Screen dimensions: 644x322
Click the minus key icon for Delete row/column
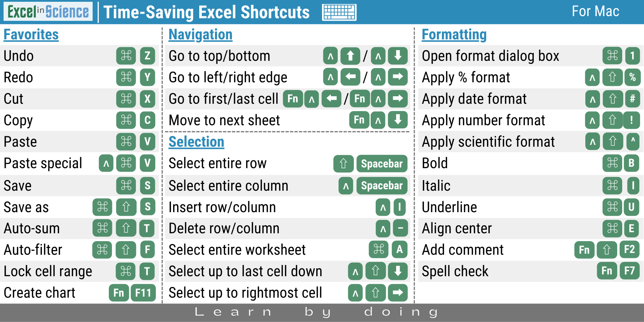point(400,228)
